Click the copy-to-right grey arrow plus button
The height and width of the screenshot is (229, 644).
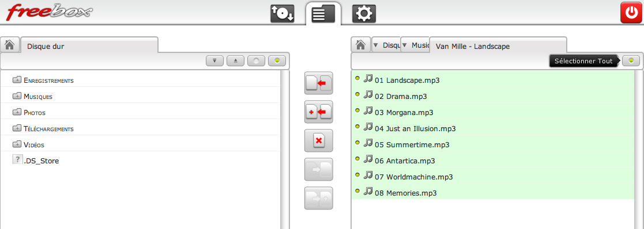click(x=318, y=198)
